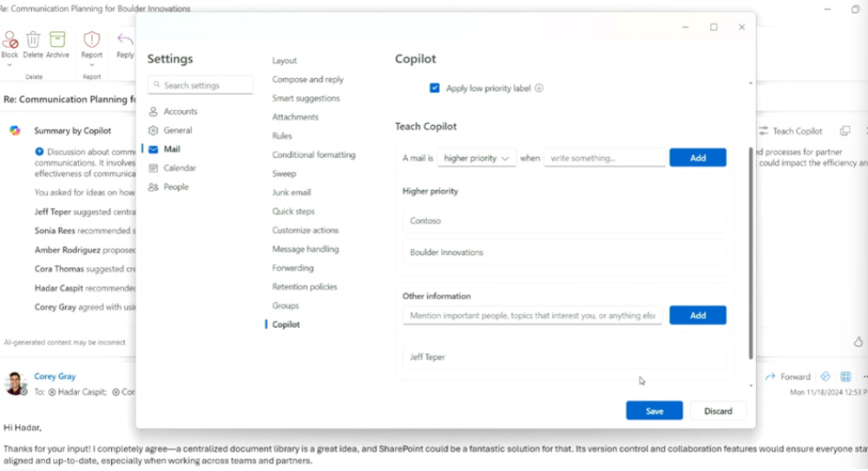The width and height of the screenshot is (868, 471).
Task: Expand the Block dropdown chevron
Action: (10, 65)
